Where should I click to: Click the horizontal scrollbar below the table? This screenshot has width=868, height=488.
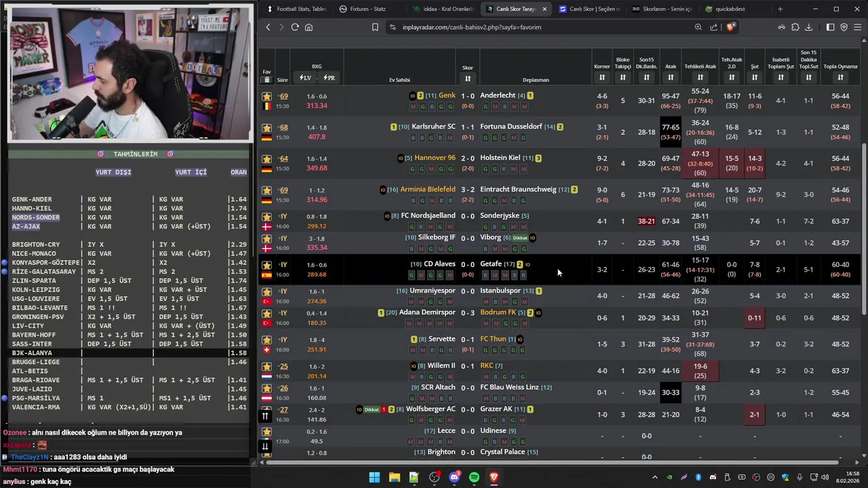pyautogui.click(x=552, y=462)
